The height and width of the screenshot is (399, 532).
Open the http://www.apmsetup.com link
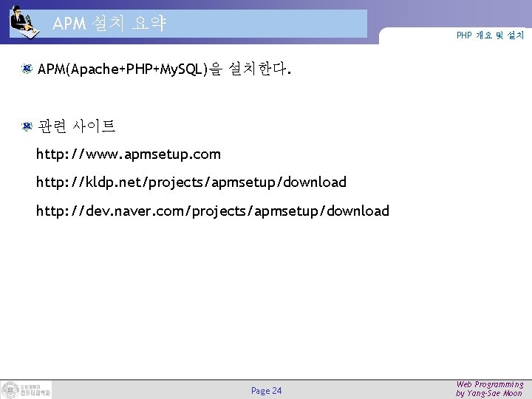[x=129, y=154]
